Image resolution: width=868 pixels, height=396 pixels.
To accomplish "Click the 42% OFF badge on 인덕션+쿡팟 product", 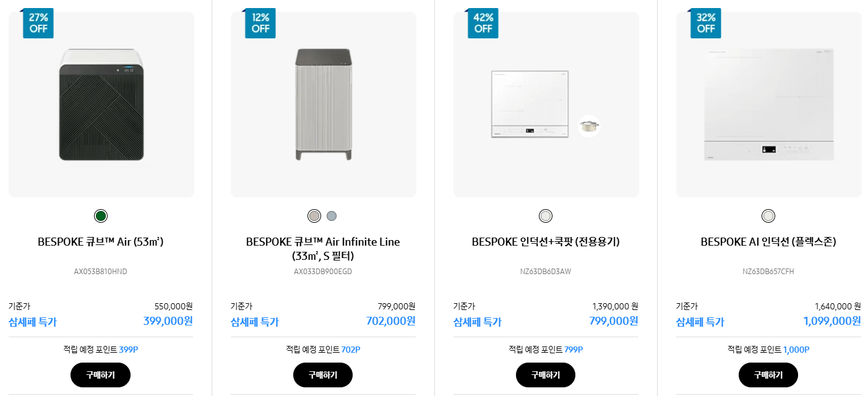I will click(483, 23).
